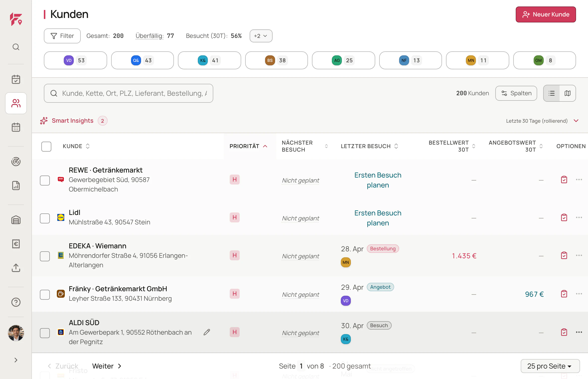Screen dimensions: 588x379
Task: Click the clipboard icon for REWE Getränkemarkt
Action: pos(564,180)
